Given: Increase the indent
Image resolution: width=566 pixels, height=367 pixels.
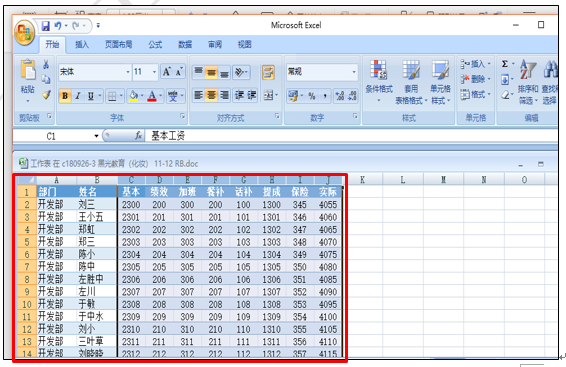Looking at the screenshot, I should [252, 95].
